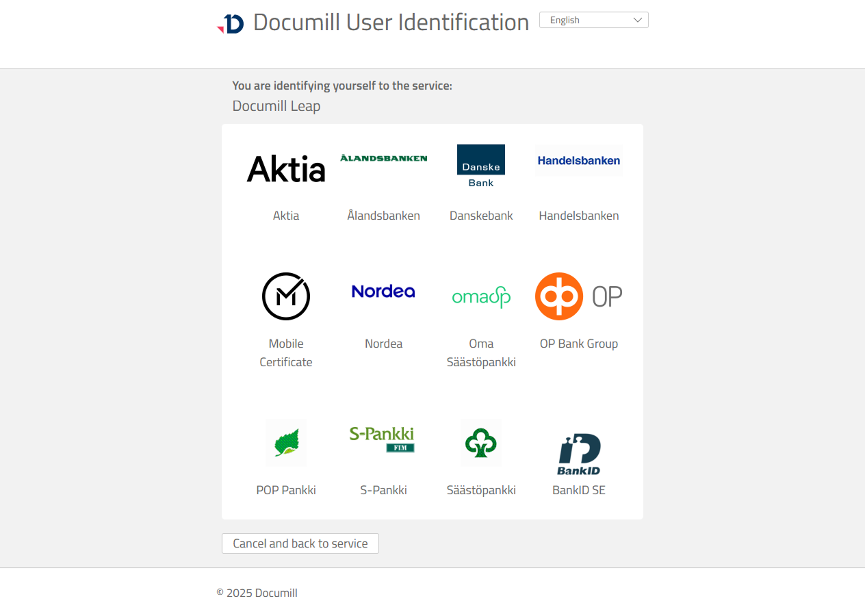
Task: Choose the S-Pankki FIM logo
Action: [x=383, y=439]
